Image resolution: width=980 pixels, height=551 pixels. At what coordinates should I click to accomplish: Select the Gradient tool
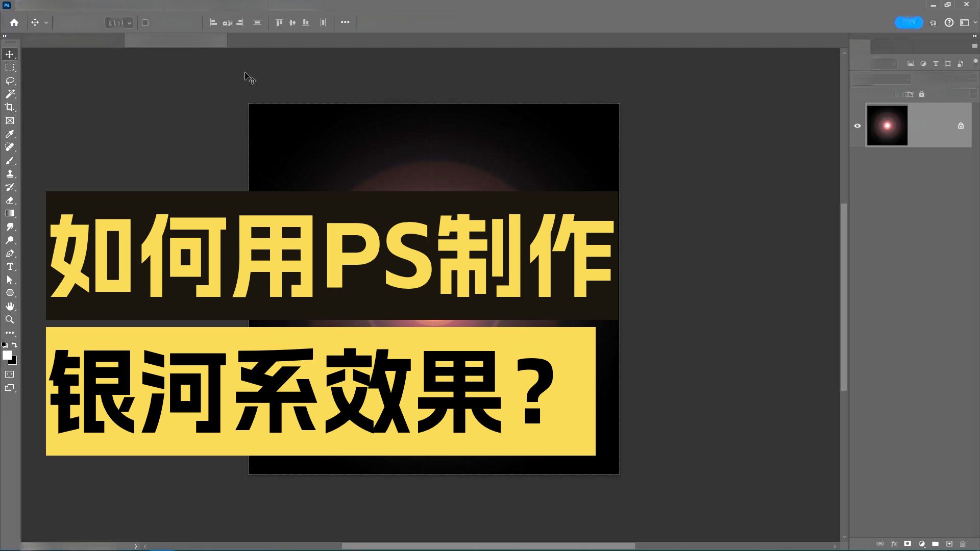point(10,213)
